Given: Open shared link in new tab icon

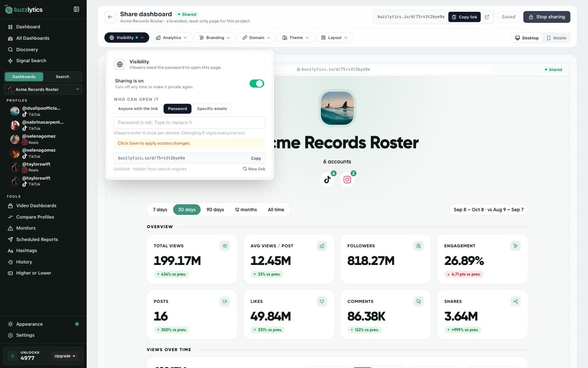Looking at the screenshot, I should 487,17.
